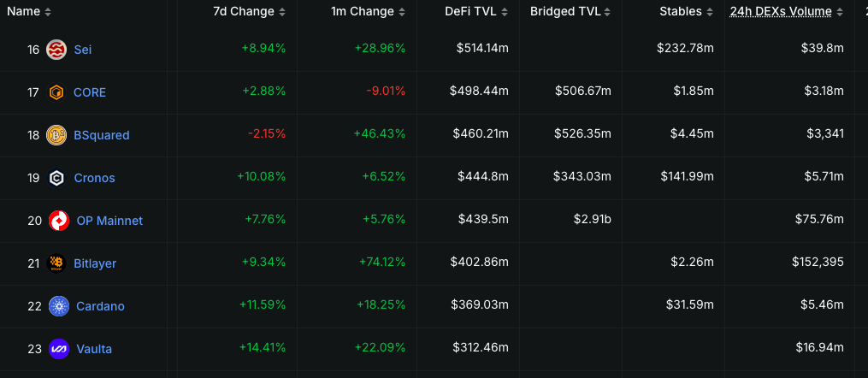Click the Vaulta chain logo icon
This screenshot has width=868, height=378.
[x=59, y=349]
